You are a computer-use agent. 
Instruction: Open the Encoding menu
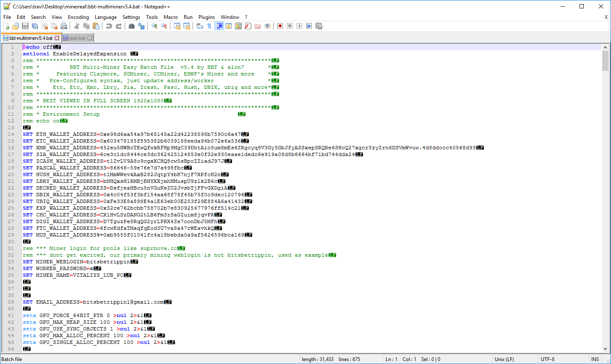(x=78, y=17)
